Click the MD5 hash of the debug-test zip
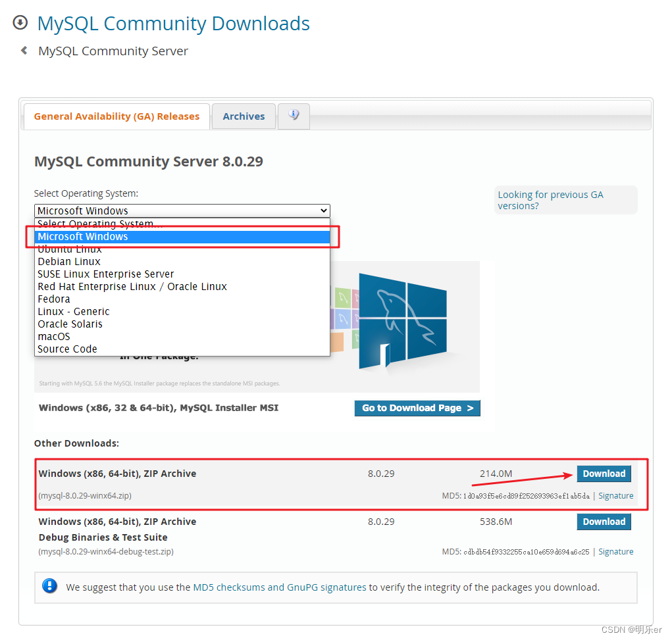The height and width of the screenshot is (640, 672). (527, 552)
